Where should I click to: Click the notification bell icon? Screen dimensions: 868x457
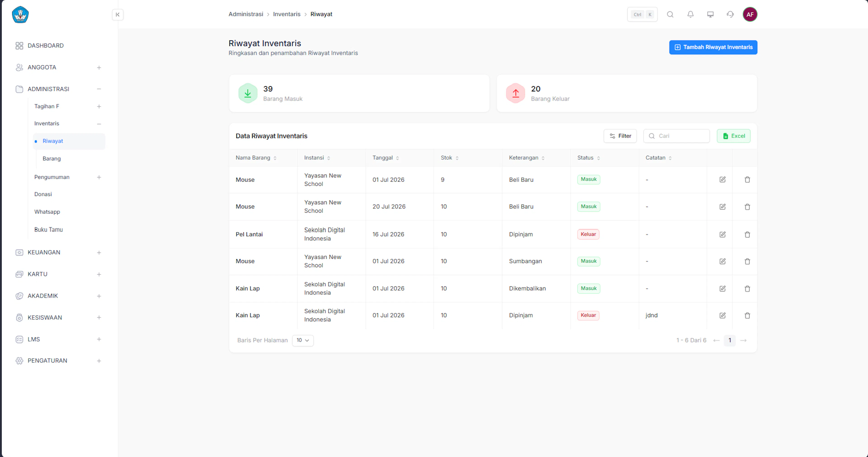(690, 14)
